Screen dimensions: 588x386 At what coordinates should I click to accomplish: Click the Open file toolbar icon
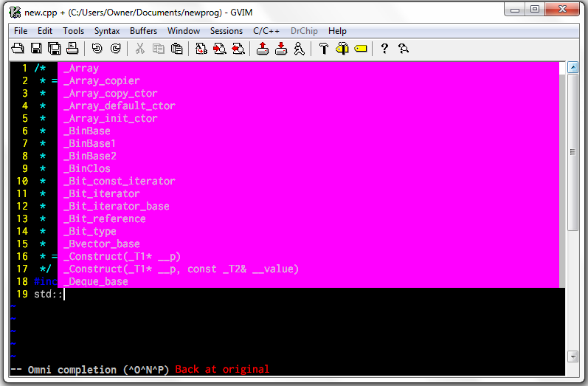tap(18, 49)
